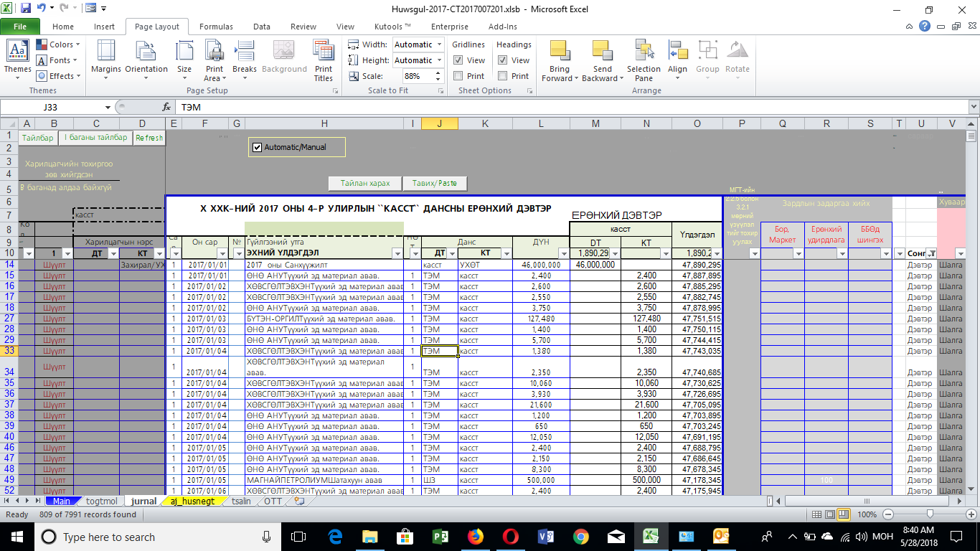Click the Тавих/Paste button
980x551 pixels.
tap(435, 184)
